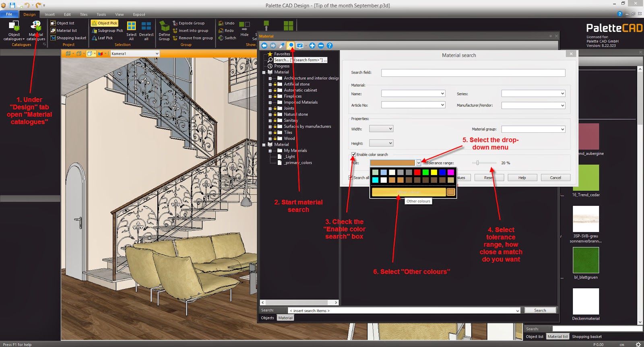Switch to Shopping basket tab at bottom right
644x347 pixels.
587,337
